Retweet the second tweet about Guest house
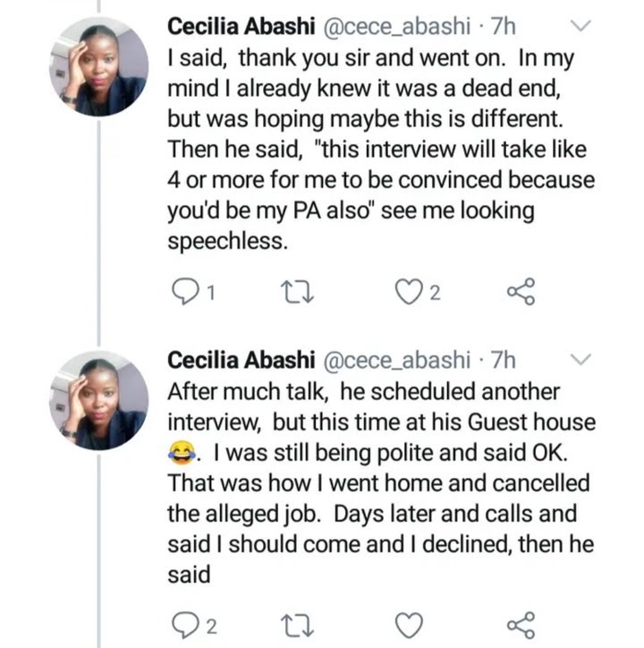 297,626
